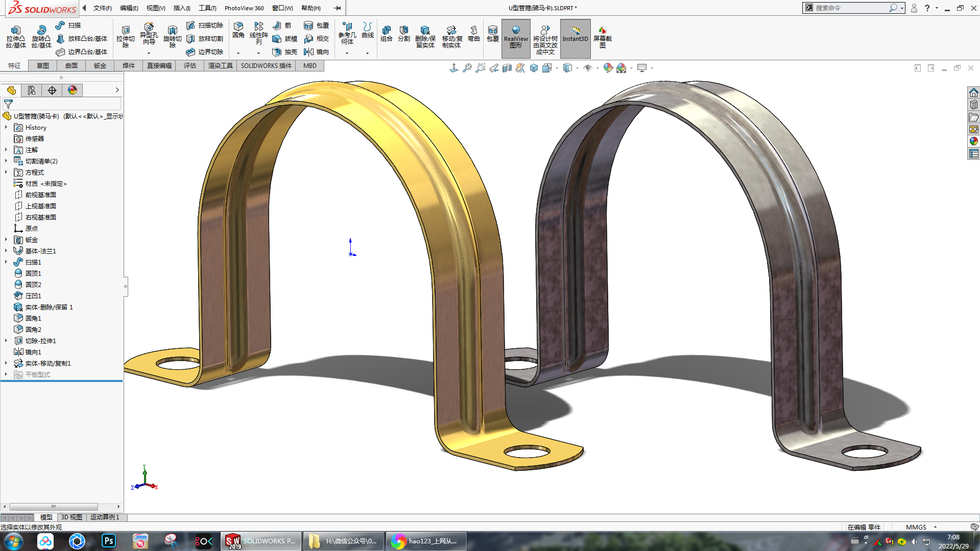Select the 圆角 fillet tool
Screen dimensions: 980x551
[x=238, y=30]
